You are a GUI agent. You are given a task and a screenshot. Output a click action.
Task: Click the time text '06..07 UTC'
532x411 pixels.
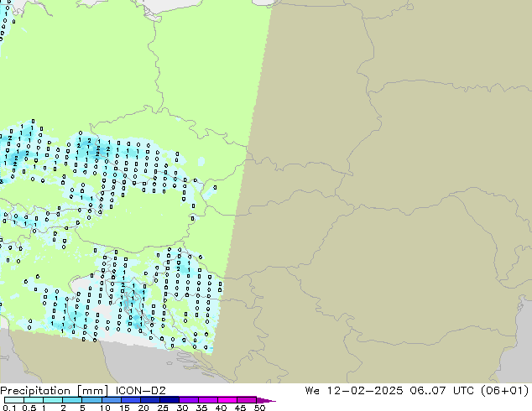pos(443,391)
